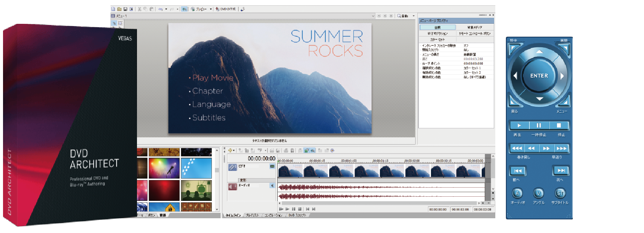Select the arrow selection tool in the workspace
Image resolution: width=644 pixels, height=233 pixels.
point(114,23)
